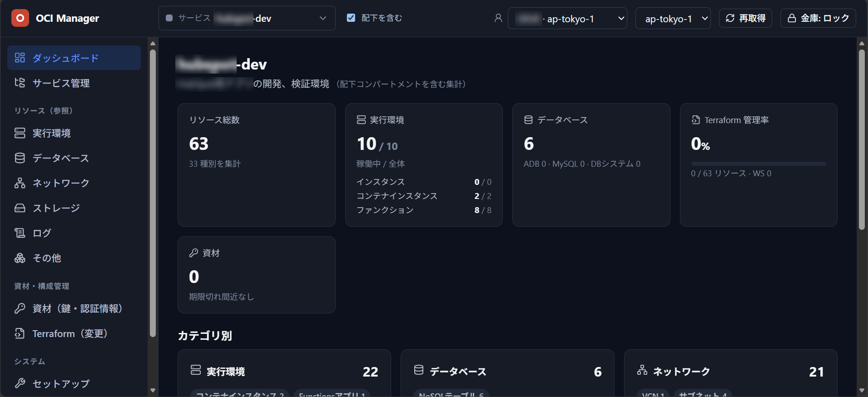Open the profile ap-tokyo-1 dropdown
Screen dimensions: 868x397
click(x=567, y=19)
